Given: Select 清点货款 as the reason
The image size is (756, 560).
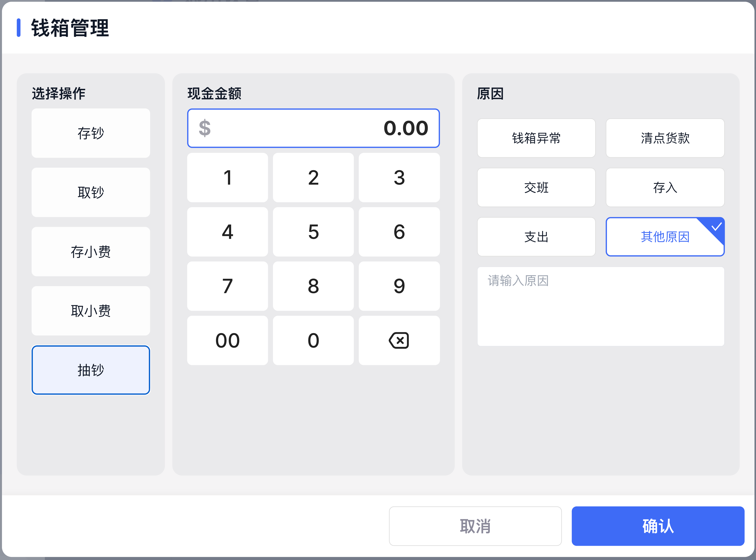Looking at the screenshot, I should [665, 138].
